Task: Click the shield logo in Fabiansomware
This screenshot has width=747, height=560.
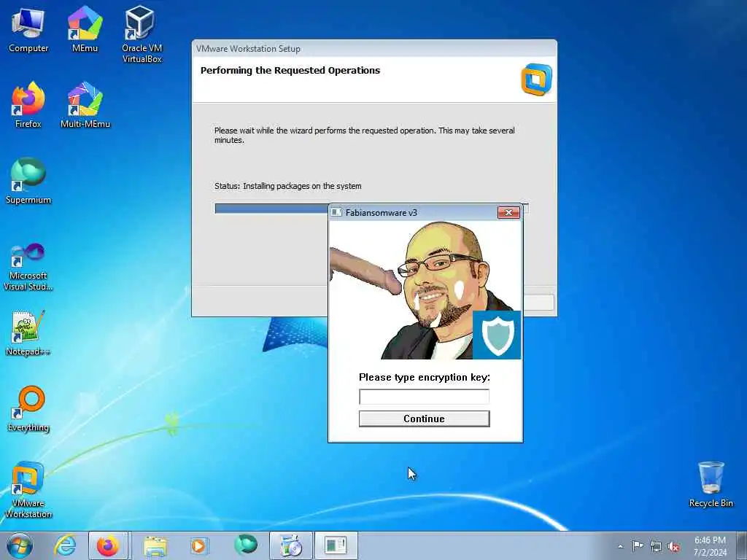Action: (497, 335)
